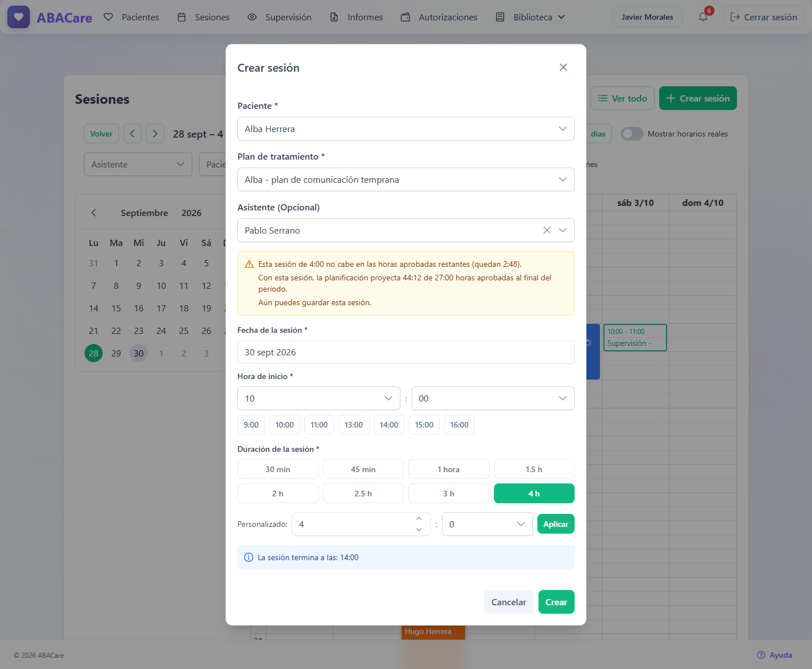Open the notifications bell icon
Screen dimensions: 812x669
(703, 17)
